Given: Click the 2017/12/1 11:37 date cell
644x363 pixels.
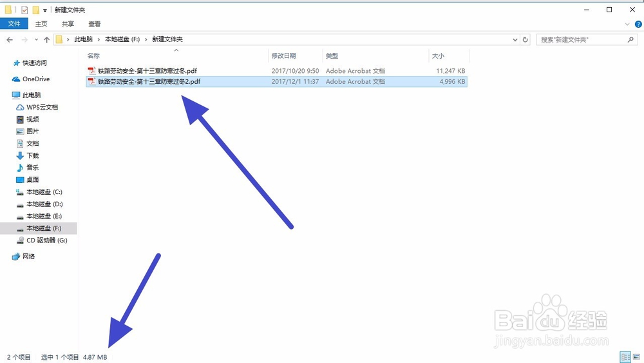Looking at the screenshot, I should coord(295,81).
